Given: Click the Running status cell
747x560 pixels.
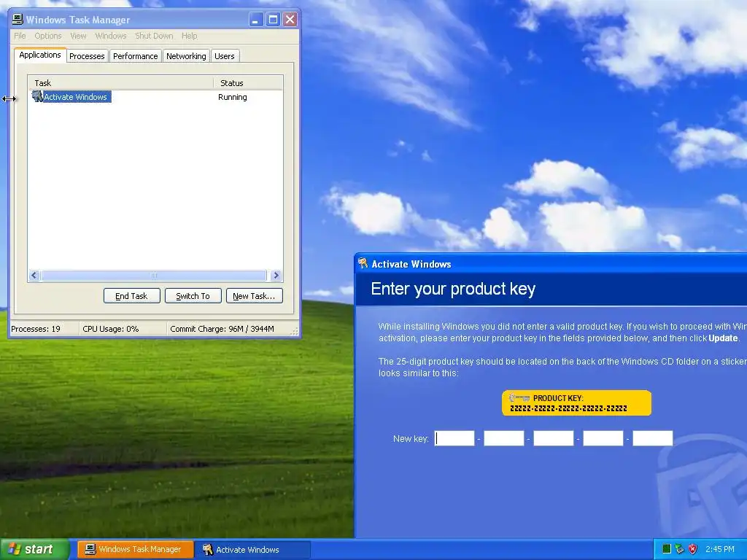Looking at the screenshot, I should point(233,97).
